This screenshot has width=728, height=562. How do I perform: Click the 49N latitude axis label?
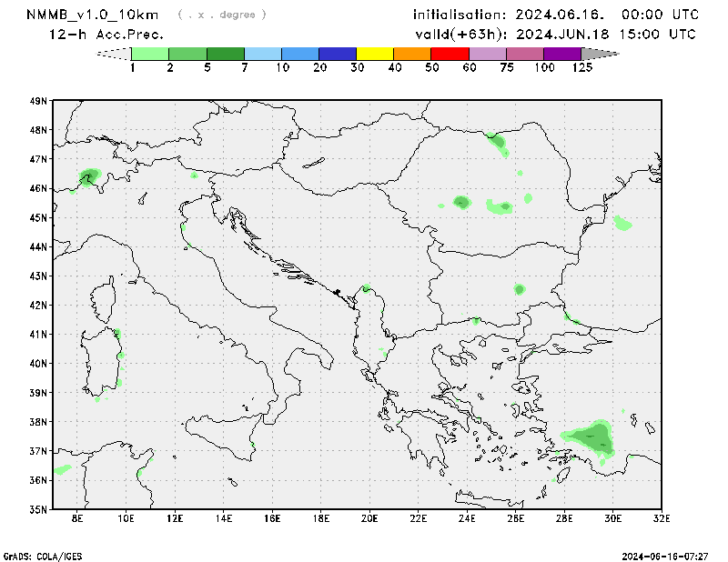(38, 101)
